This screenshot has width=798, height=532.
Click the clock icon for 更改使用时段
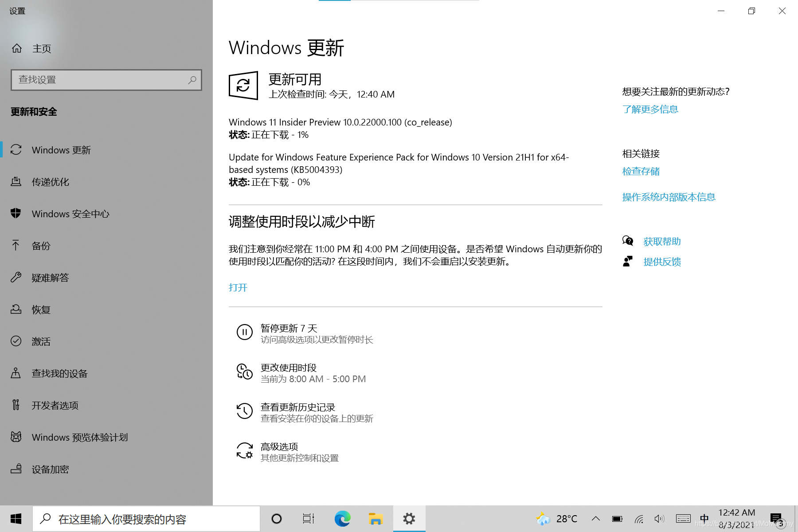pos(244,372)
